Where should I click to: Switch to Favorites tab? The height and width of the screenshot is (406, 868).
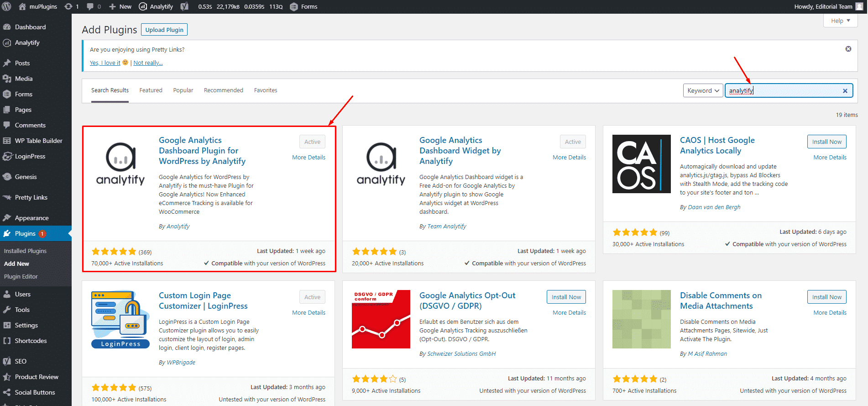[266, 90]
